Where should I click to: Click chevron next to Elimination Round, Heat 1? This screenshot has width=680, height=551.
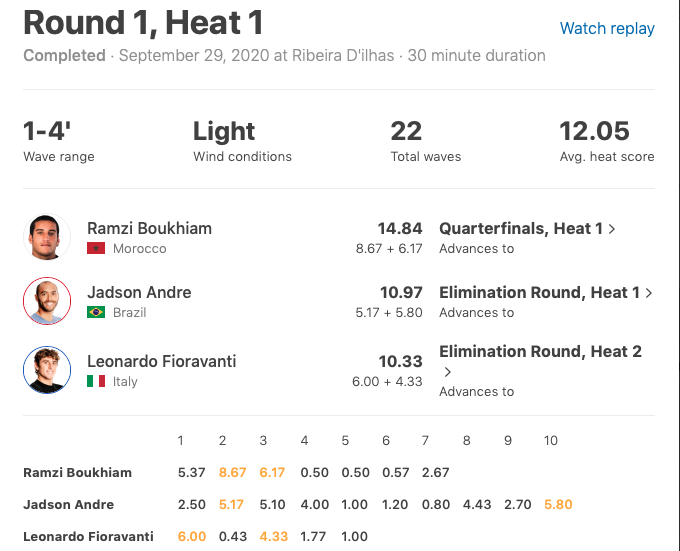pyautogui.click(x=649, y=293)
